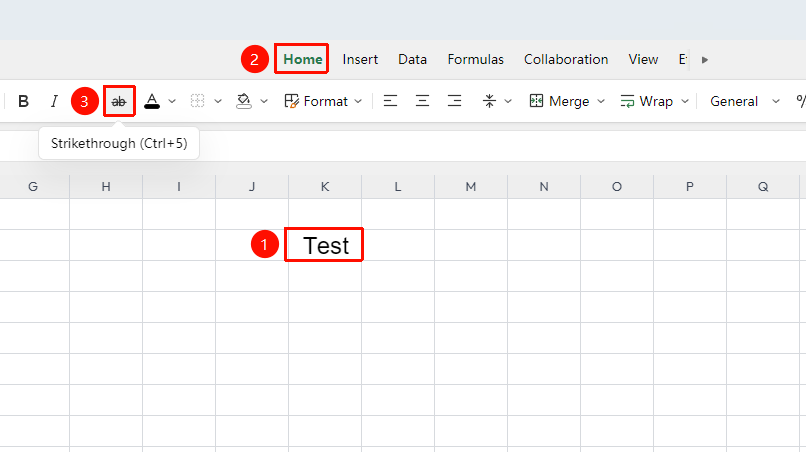
Task: Select column K header
Action: click(x=325, y=187)
